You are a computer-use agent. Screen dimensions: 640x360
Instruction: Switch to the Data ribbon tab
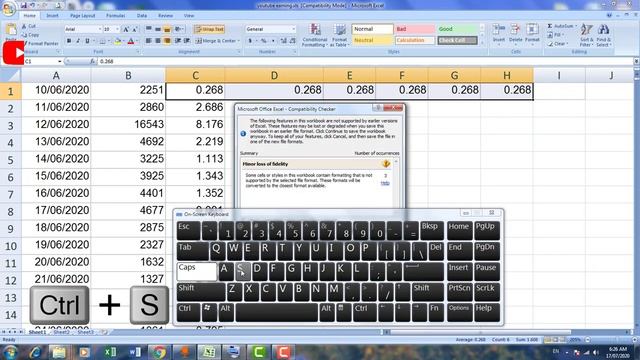coord(142,16)
